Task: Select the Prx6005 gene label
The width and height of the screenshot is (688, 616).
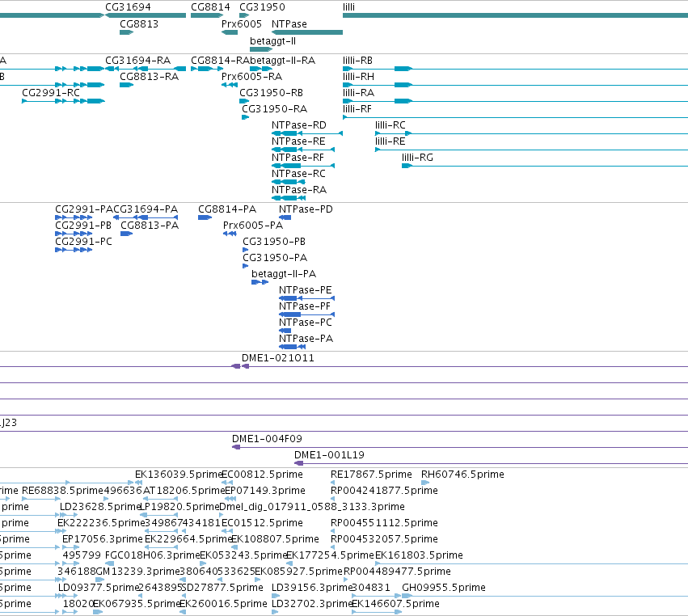Action: (242, 24)
